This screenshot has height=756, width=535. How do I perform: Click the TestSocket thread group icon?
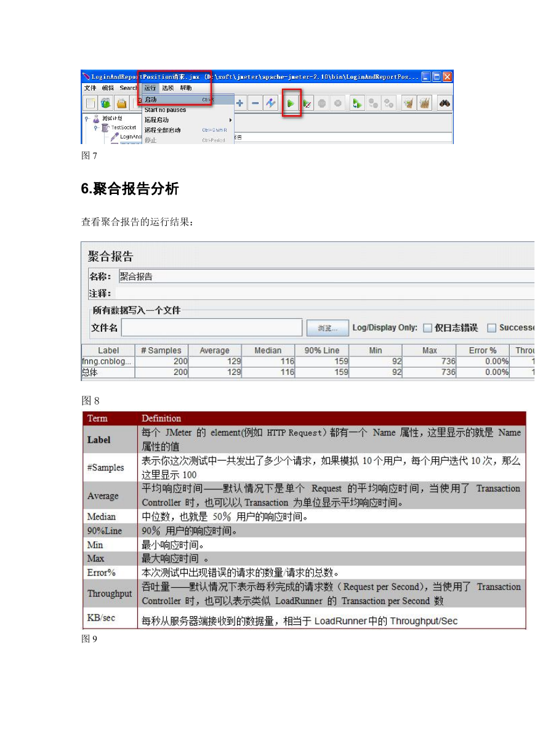pyautogui.click(x=105, y=127)
